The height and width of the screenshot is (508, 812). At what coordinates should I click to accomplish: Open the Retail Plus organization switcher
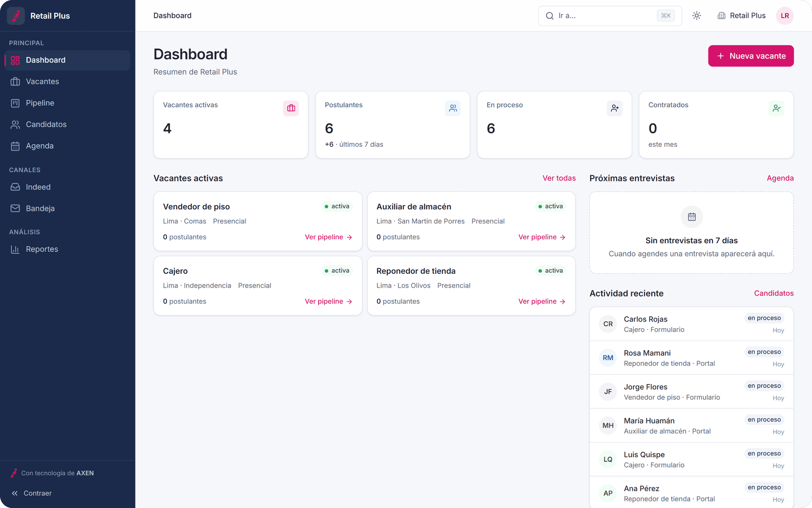[x=741, y=16]
